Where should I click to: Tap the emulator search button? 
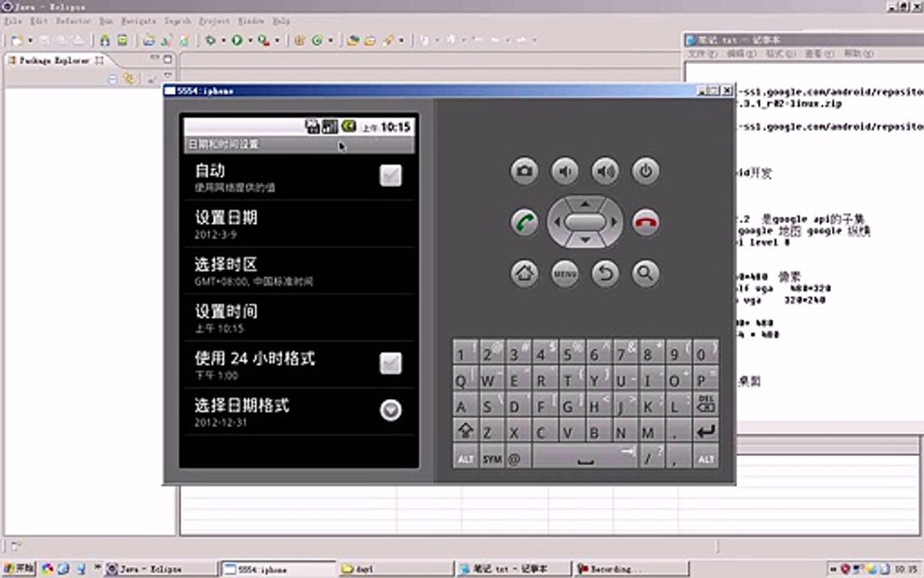(646, 274)
